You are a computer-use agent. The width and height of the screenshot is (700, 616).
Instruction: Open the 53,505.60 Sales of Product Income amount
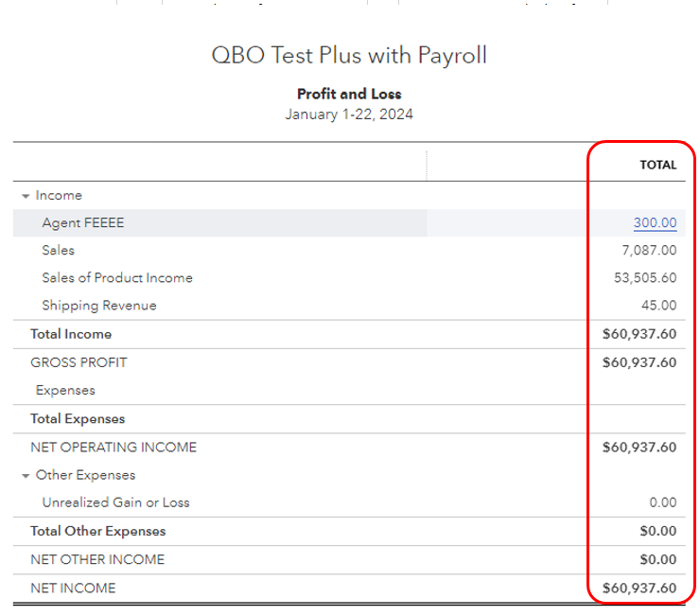point(645,278)
